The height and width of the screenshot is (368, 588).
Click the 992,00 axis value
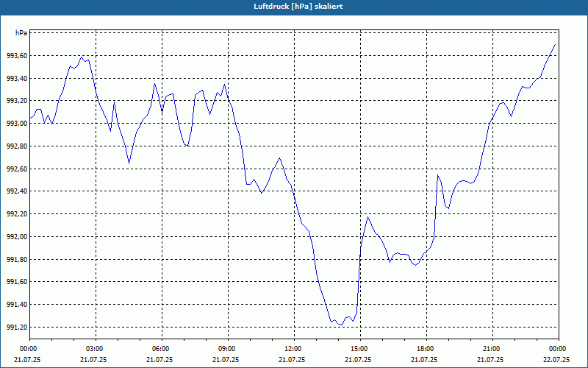(17, 236)
